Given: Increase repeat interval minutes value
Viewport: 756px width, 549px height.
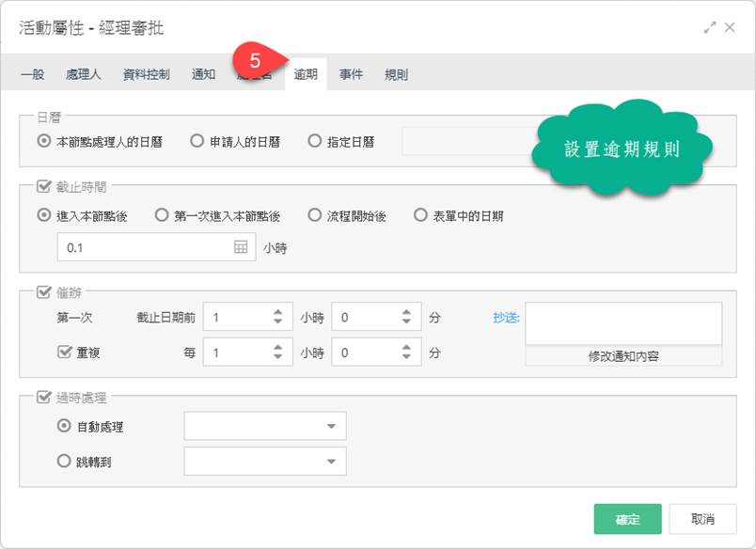Looking at the screenshot, I should click(x=406, y=348).
